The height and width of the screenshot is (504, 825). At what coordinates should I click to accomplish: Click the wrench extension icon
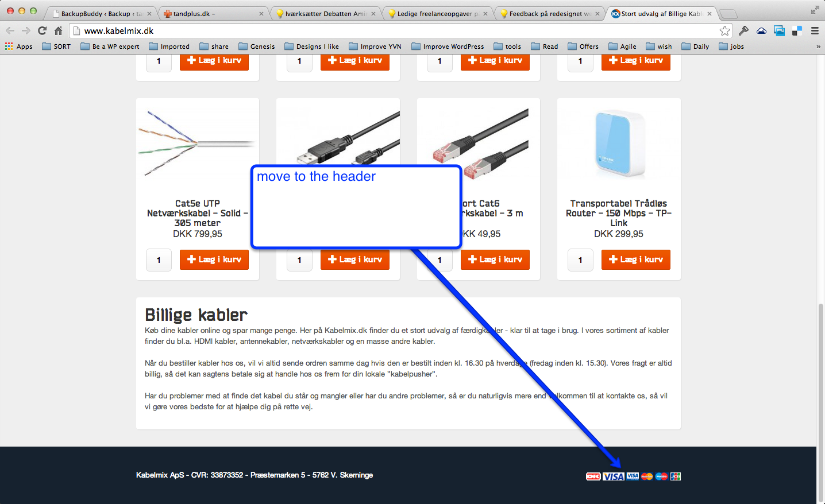(x=743, y=31)
